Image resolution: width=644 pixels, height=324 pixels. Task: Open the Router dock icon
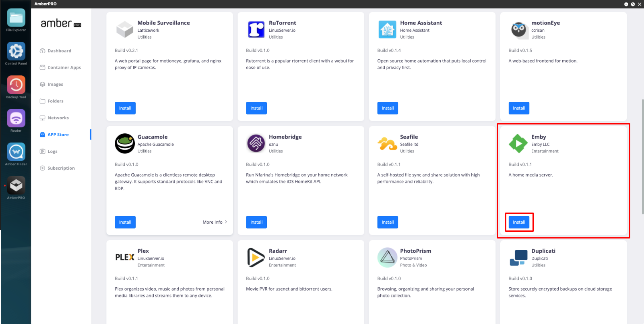(16, 118)
